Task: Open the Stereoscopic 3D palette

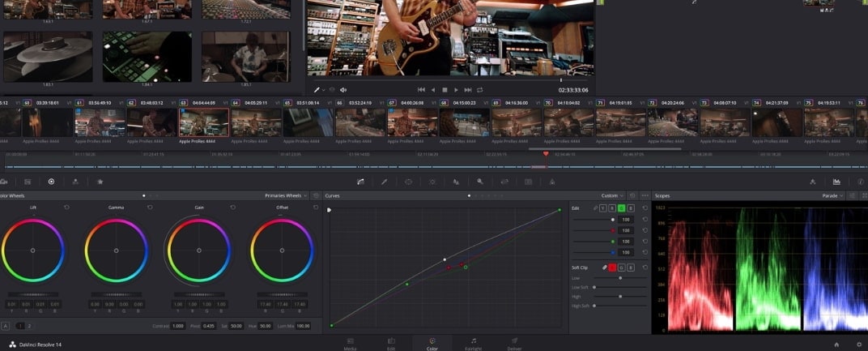Action: (528, 182)
